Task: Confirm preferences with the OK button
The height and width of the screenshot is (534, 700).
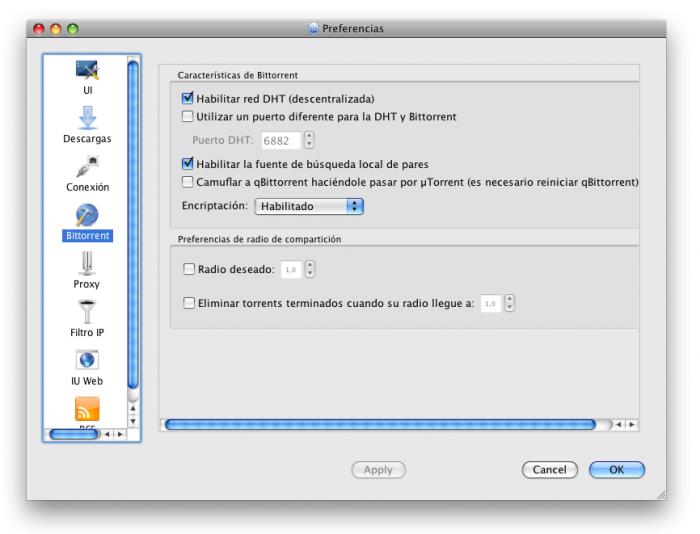Action: (617, 470)
